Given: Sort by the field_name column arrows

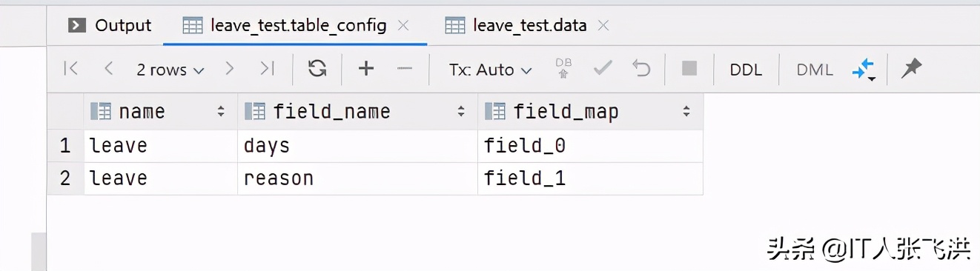Looking at the screenshot, I should (462, 112).
